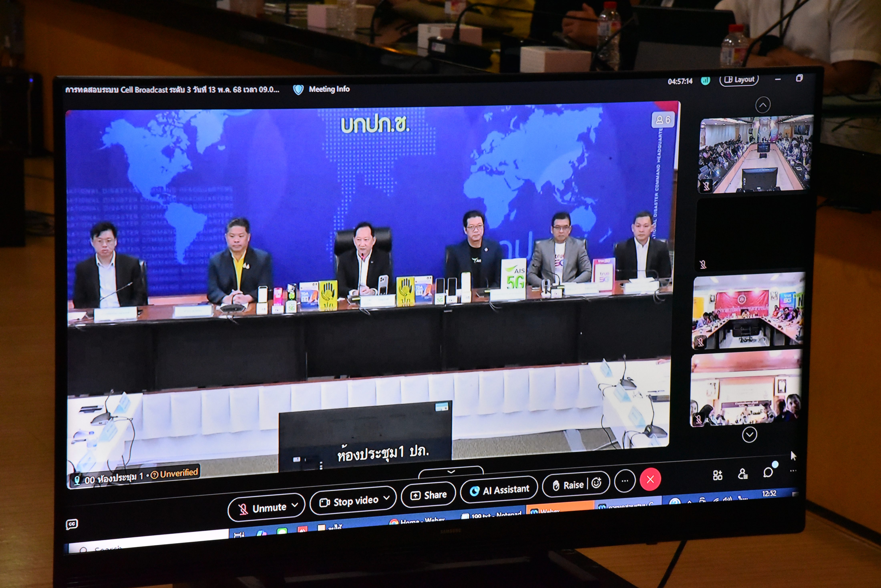Restore the Webex window size
The width and height of the screenshot is (881, 588).
point(799,78)
